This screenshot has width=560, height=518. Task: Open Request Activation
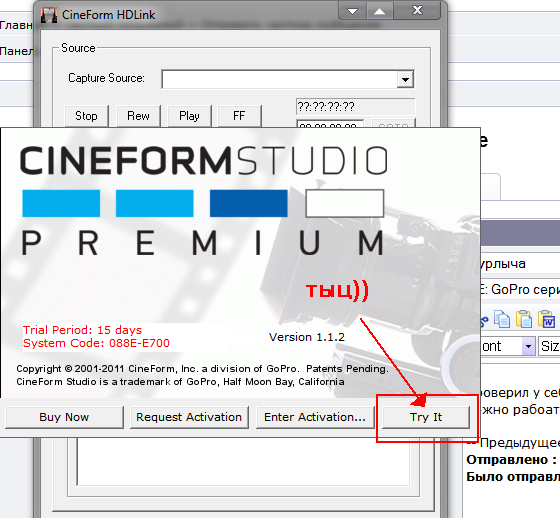pyautogui.click(x=189, y=417)
